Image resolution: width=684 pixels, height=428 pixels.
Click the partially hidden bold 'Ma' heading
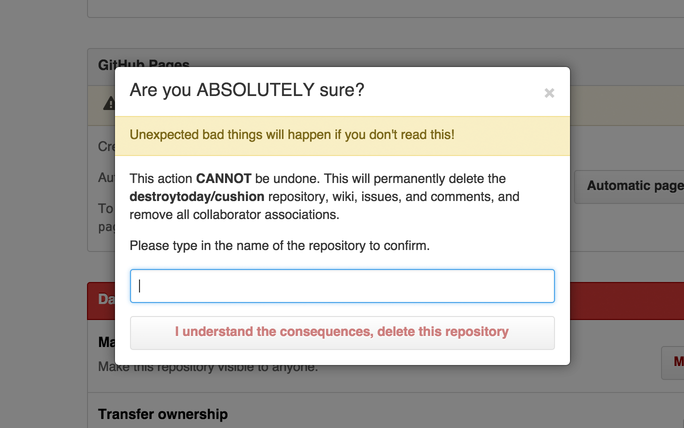(106, 342)
